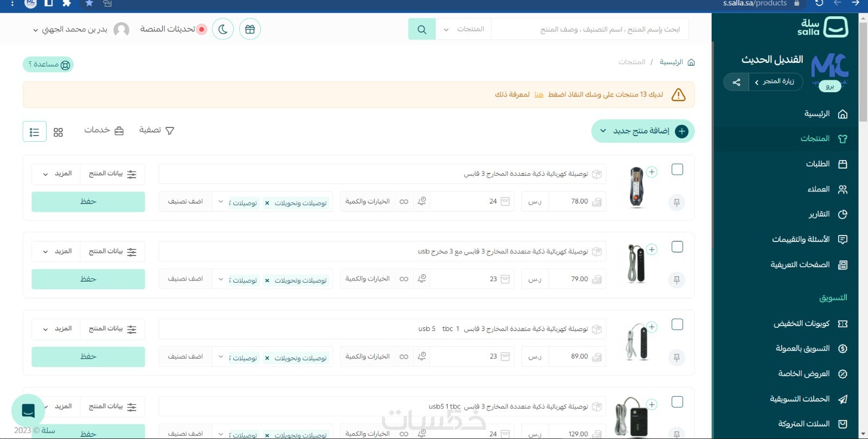868x439 pixels.
Task: Select checkbox for the 129.00 product
Action: (x=677, y=402)
